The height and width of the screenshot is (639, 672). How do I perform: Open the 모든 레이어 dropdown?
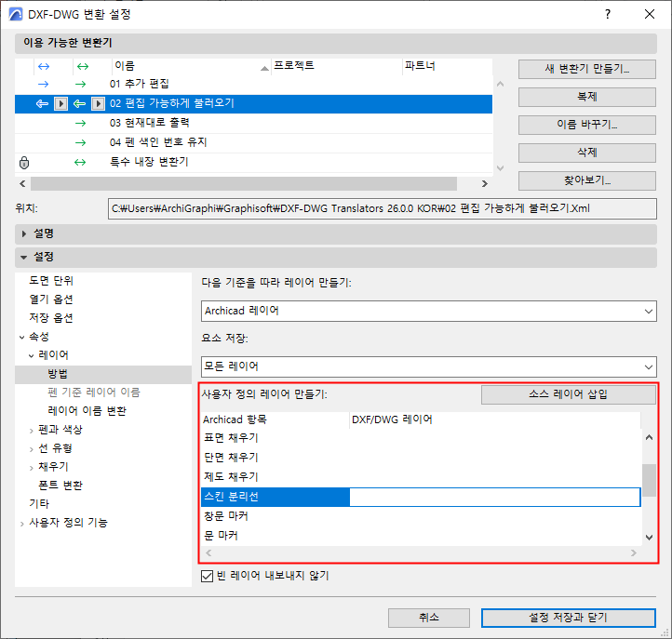pyautogui.click(x=428, y=366)
